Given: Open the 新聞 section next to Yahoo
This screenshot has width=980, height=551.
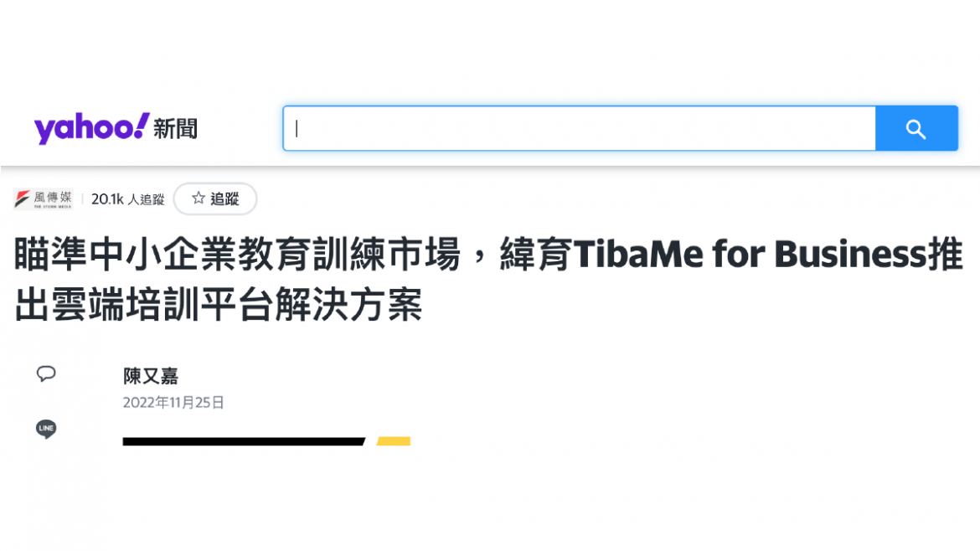Looking at the screenshot, I should click(176, 129).
